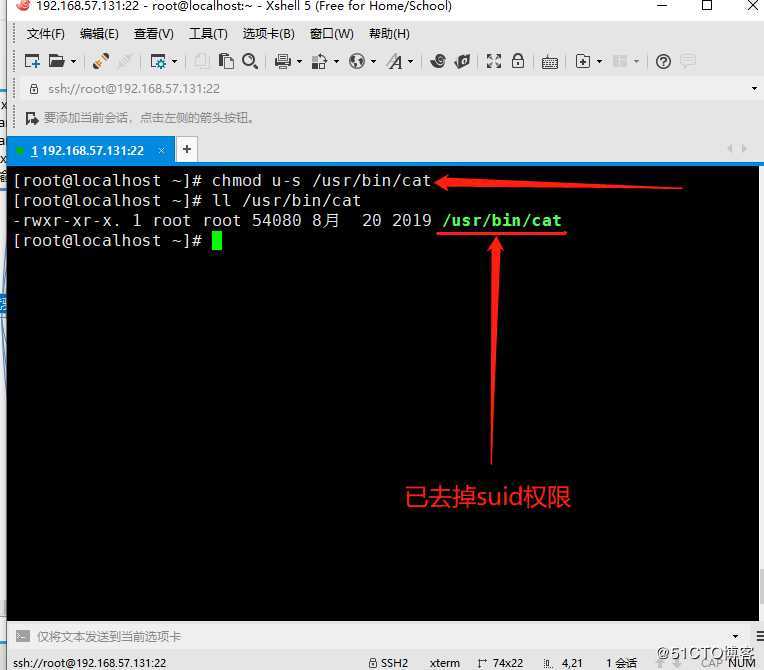Click the New Session toolbar icon

click(x=32, y=61)
